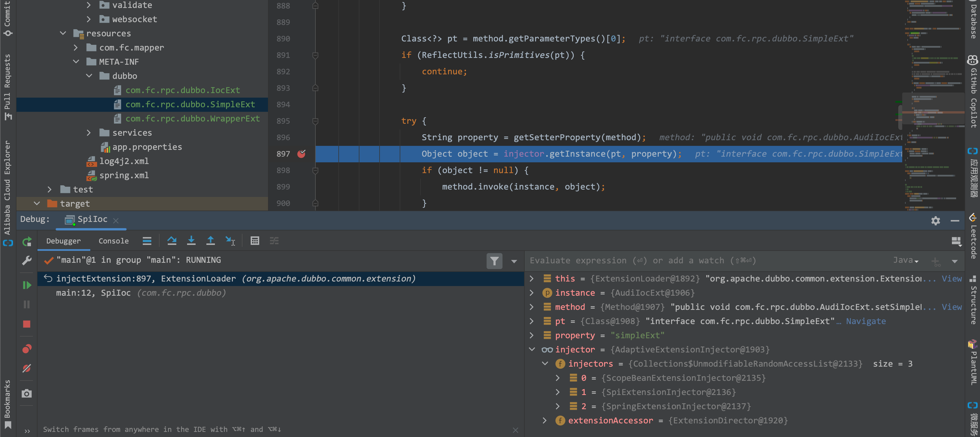Click the Trace Current Stream Chain icon
Viewport: 980px width, 437px height.
tap(274, 241)
